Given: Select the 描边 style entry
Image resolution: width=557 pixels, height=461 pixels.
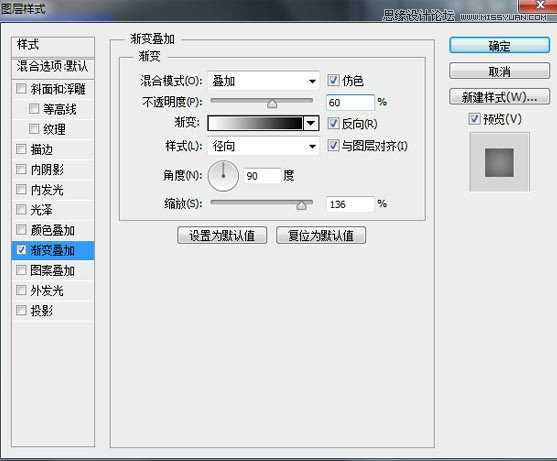Looking at the screenshot, I should (41, 150).
